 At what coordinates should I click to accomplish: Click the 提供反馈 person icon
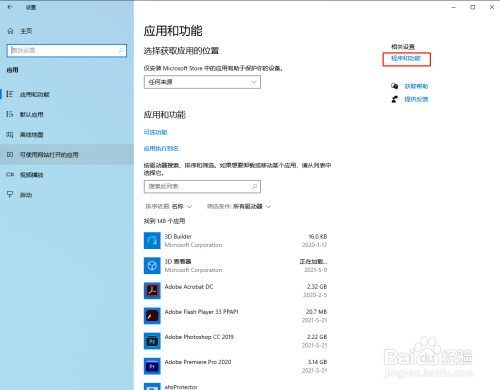(x=395, y=99)
